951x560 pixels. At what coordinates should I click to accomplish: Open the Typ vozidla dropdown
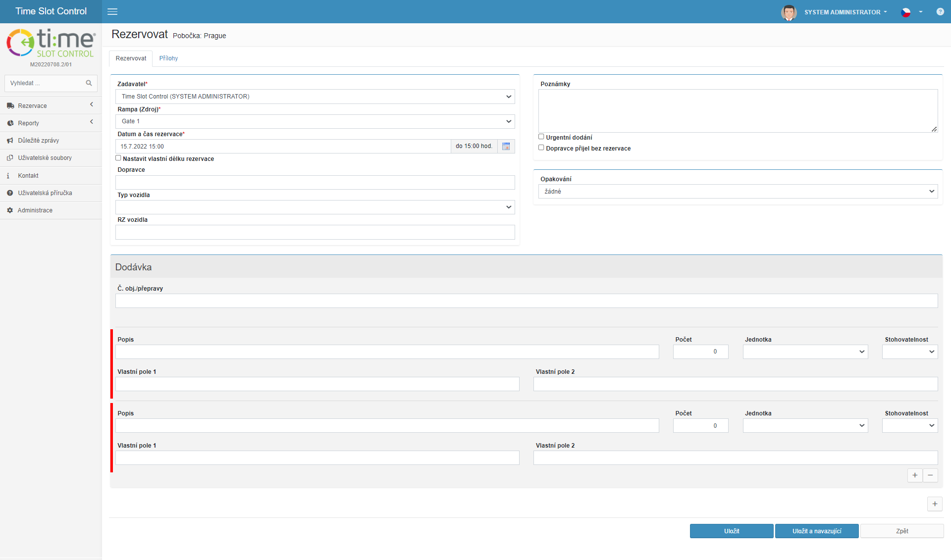pyautogui.click(x=315, y=207)
